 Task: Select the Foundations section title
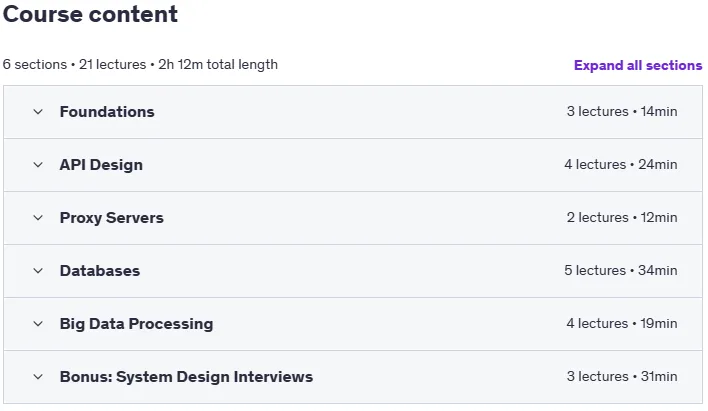click(x=107, y=112)
